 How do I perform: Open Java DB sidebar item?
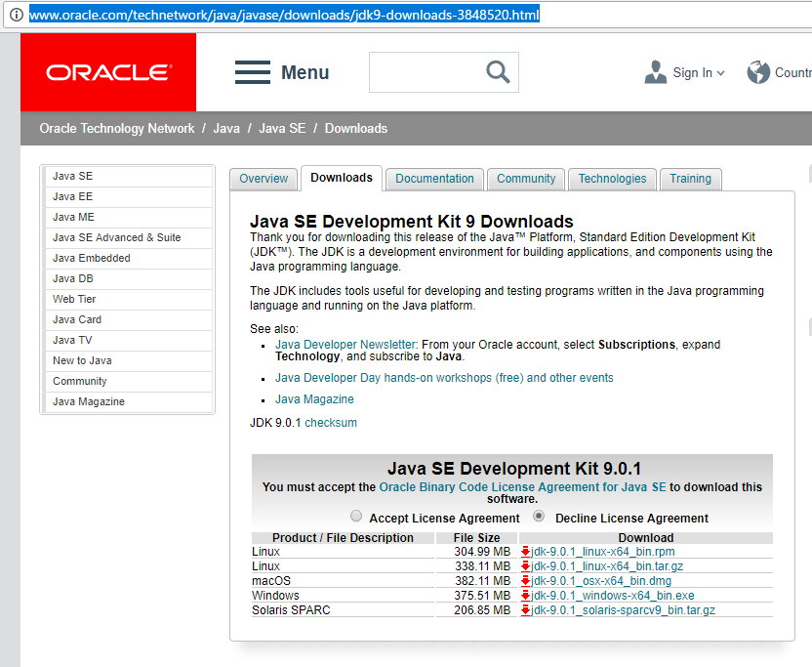[x=129, y=279]
